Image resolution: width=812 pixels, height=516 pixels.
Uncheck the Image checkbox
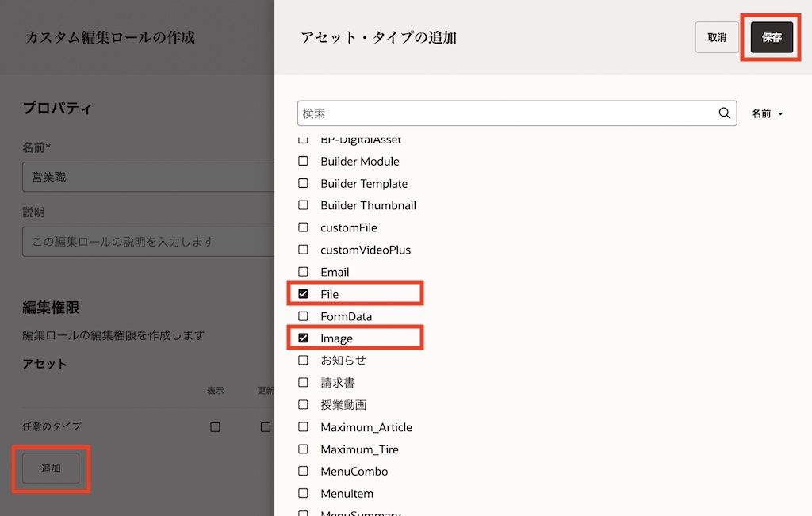click(x=303, y=338)
